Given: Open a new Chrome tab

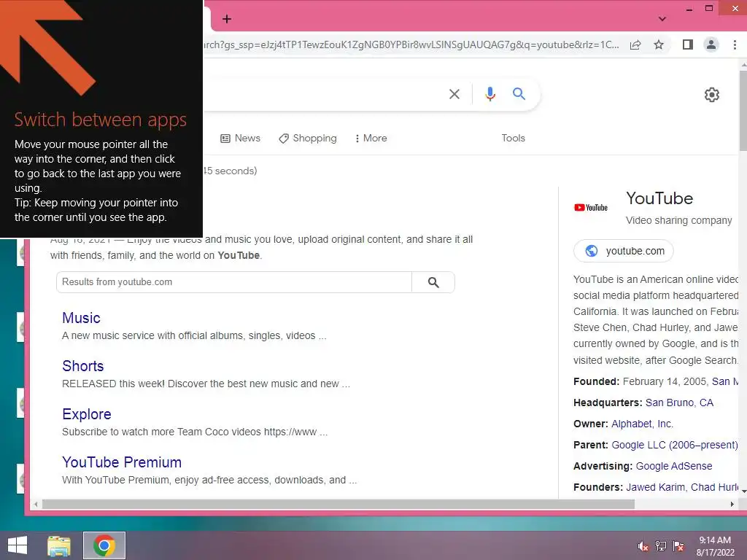Looking at the screenshot, I should (227, 19).
